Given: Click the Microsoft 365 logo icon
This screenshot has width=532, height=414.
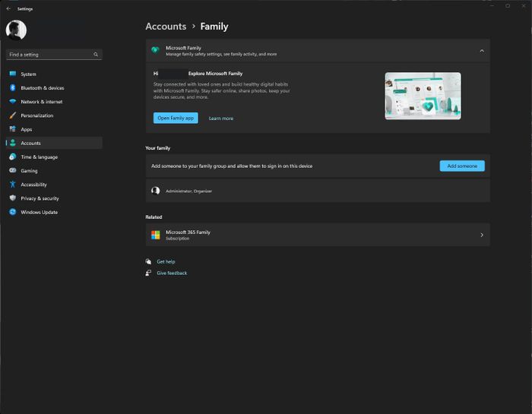Looking at the screenshot, I should coord(155,235).
